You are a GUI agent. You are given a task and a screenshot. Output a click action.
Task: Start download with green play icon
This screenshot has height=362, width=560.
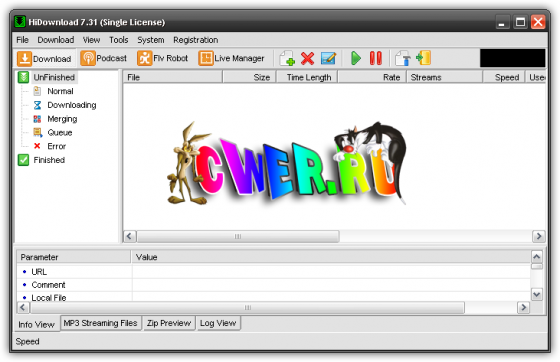pos(355,58)
